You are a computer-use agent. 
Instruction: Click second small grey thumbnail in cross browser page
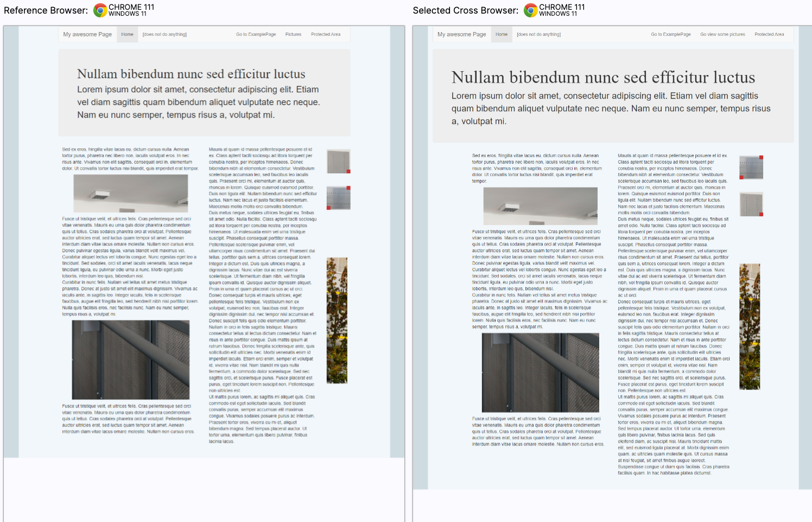(751, 204)
